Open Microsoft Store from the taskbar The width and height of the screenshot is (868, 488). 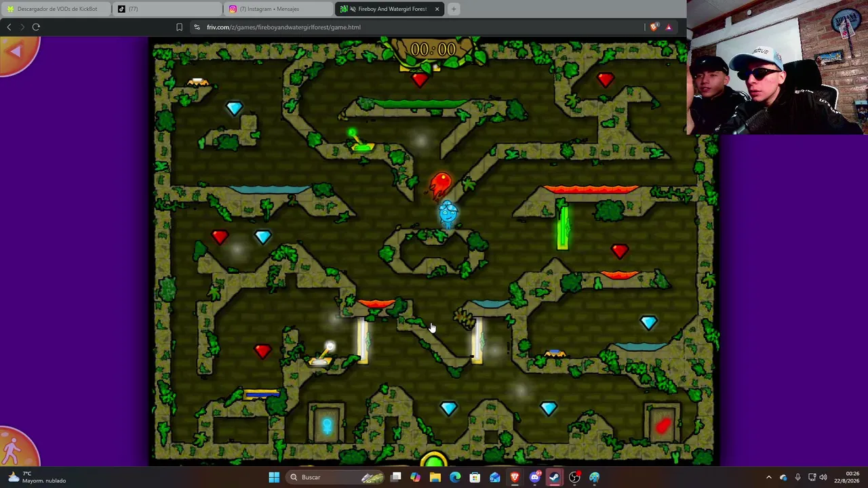coord(475,477)
